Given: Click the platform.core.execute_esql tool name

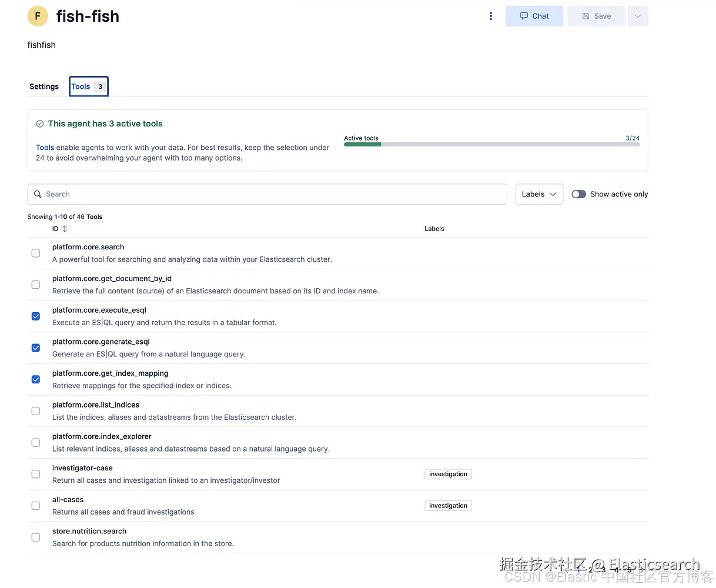Looking at the screenshot, I should (99, 310).
